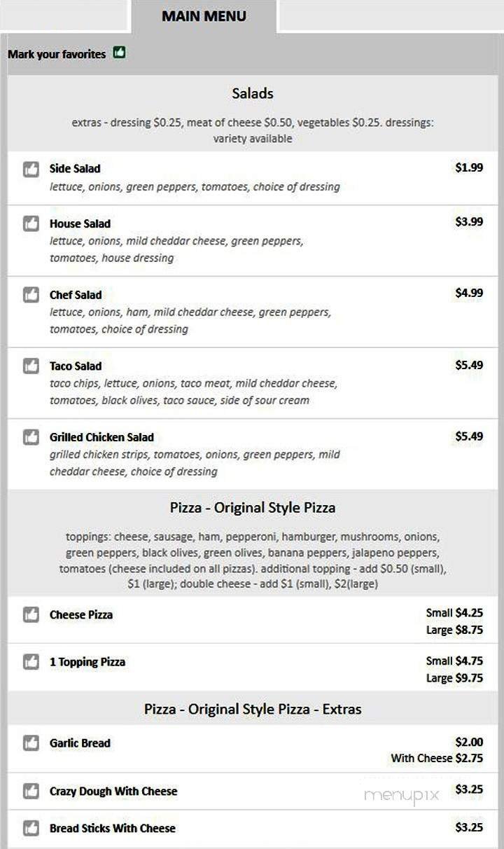The width and height of the screenshot is (504, 849).
Task: Click the With Cheese $2.75 price text
Action: (x=436, y=758)
